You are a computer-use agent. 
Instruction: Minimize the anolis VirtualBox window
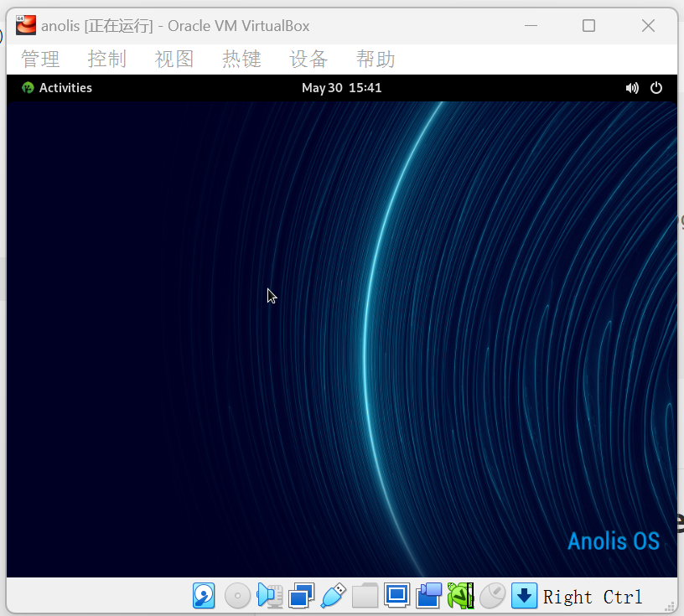point(531,26)
